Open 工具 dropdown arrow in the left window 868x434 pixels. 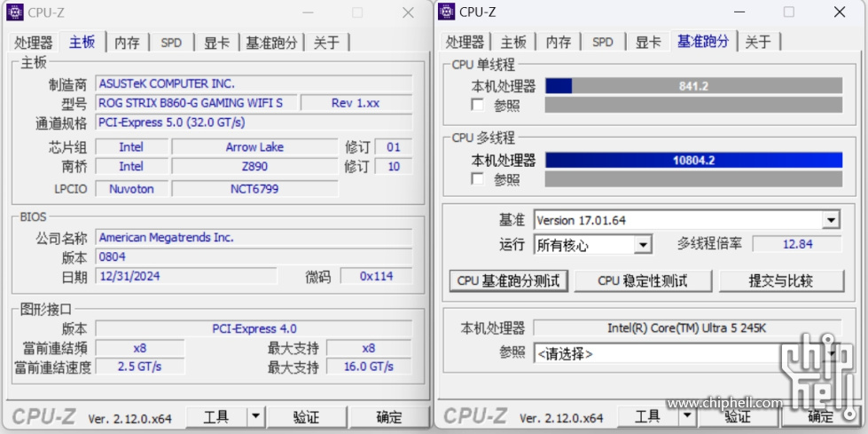255,417
